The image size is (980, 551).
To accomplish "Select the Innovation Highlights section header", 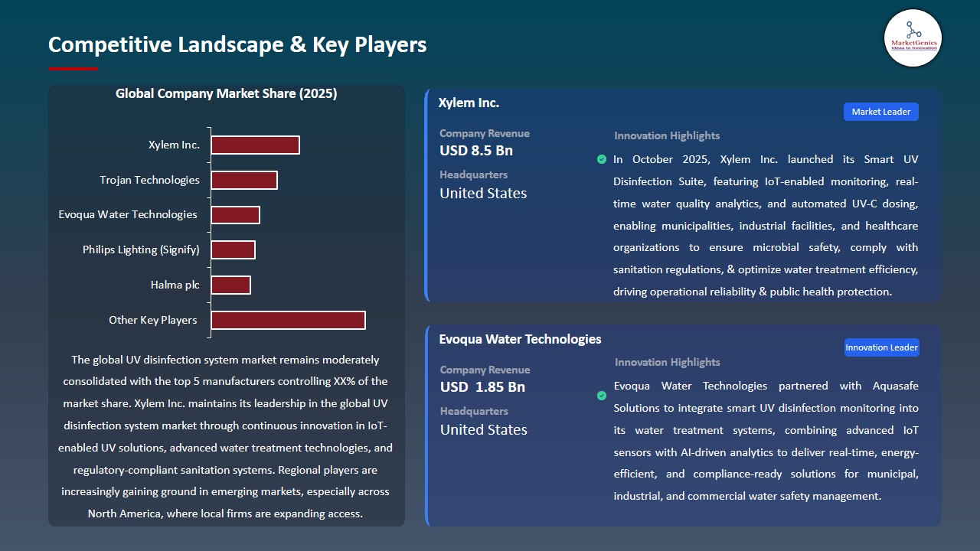I will tap(666, 135).
